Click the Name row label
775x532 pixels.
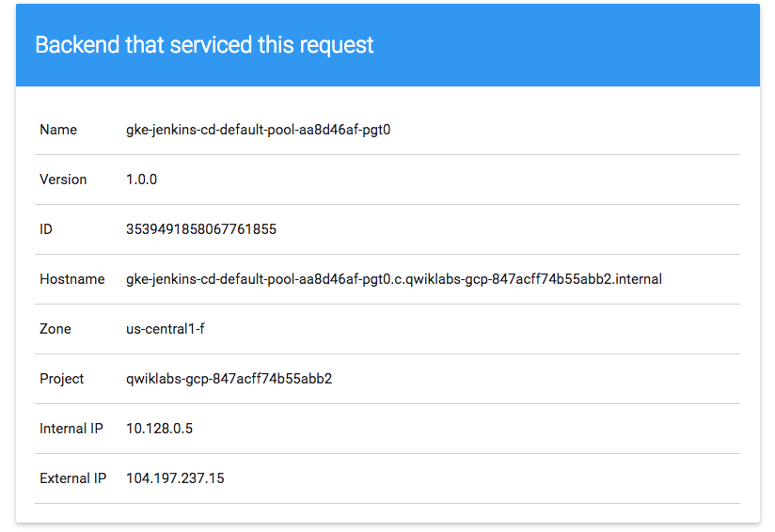(58, 130)
